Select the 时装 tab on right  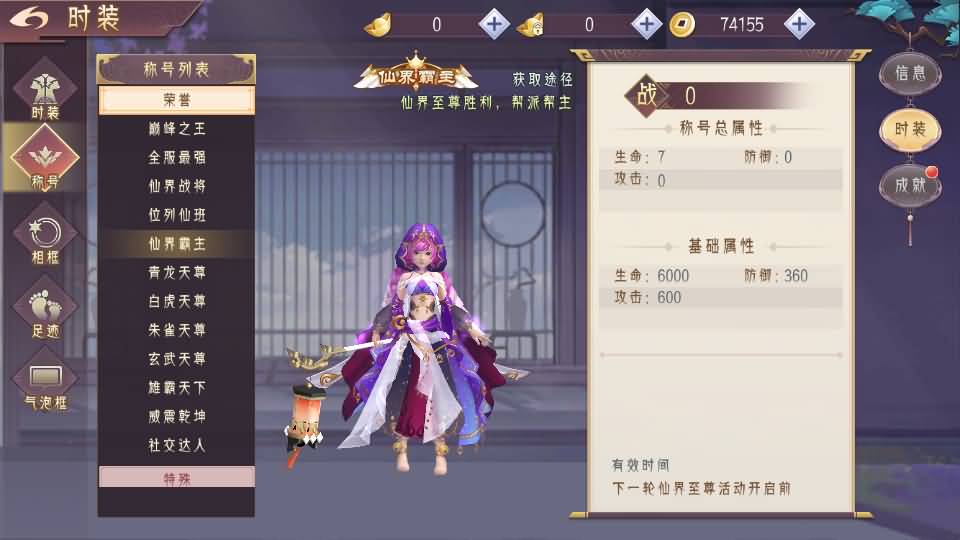[910, 129]
